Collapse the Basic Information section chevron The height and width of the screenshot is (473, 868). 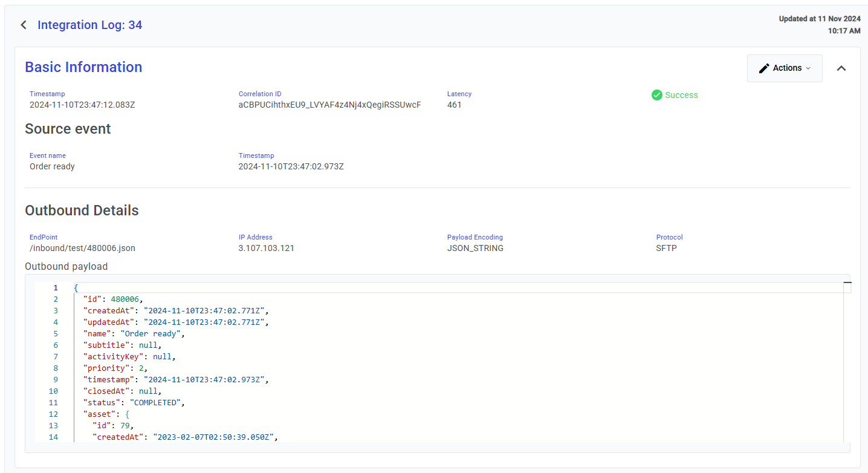pyautogui.click(x=841, y=68)
